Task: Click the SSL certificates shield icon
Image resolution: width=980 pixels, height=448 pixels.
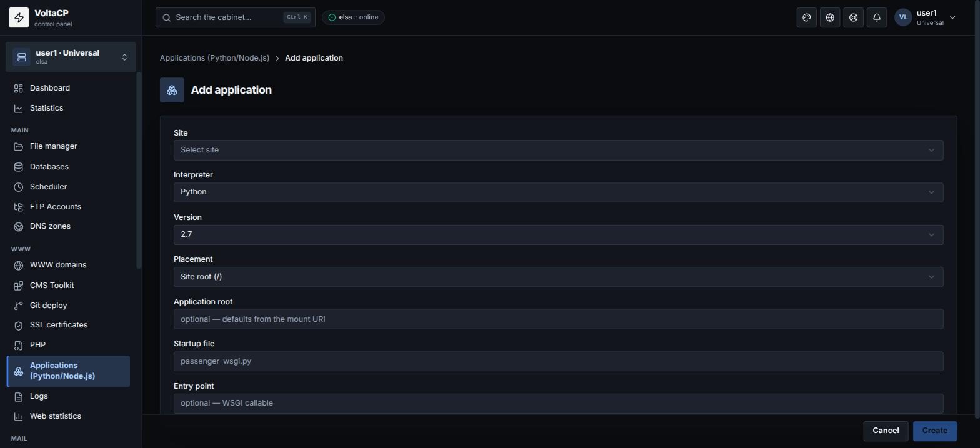Action: [x=19, y=325]
